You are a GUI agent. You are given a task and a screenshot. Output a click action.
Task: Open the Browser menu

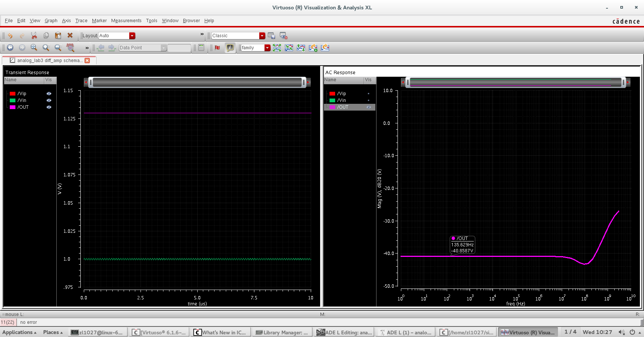pyautogui.click(x=191, y=21)
